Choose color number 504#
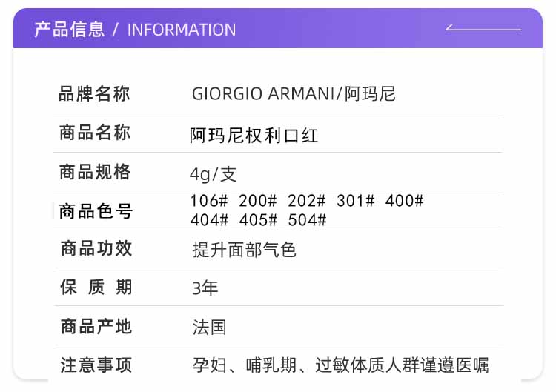556x392 pixels. 307,220
